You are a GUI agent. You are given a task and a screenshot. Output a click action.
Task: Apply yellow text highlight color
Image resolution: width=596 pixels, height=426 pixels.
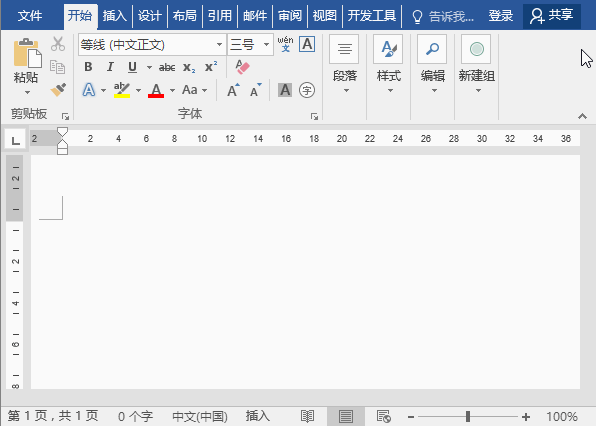tap(122, 90)
